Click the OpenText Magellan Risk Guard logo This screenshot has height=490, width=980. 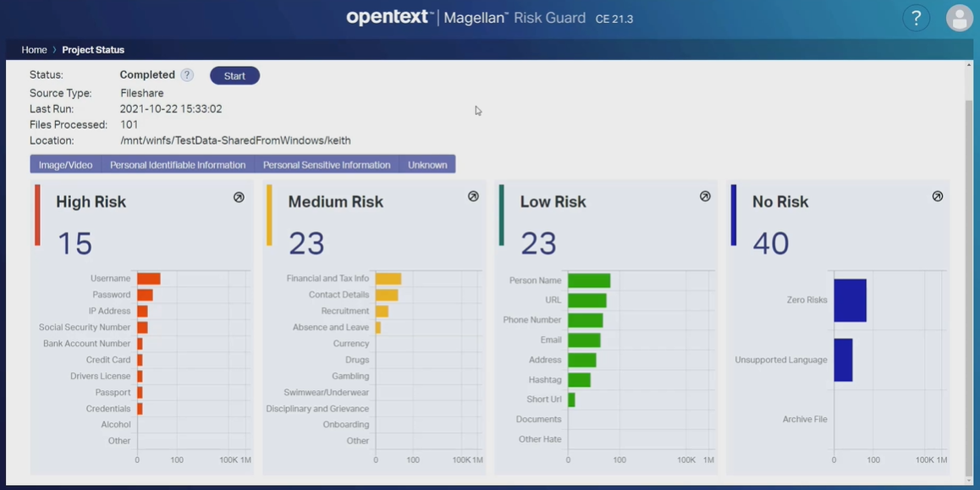[x=490, y=18]
